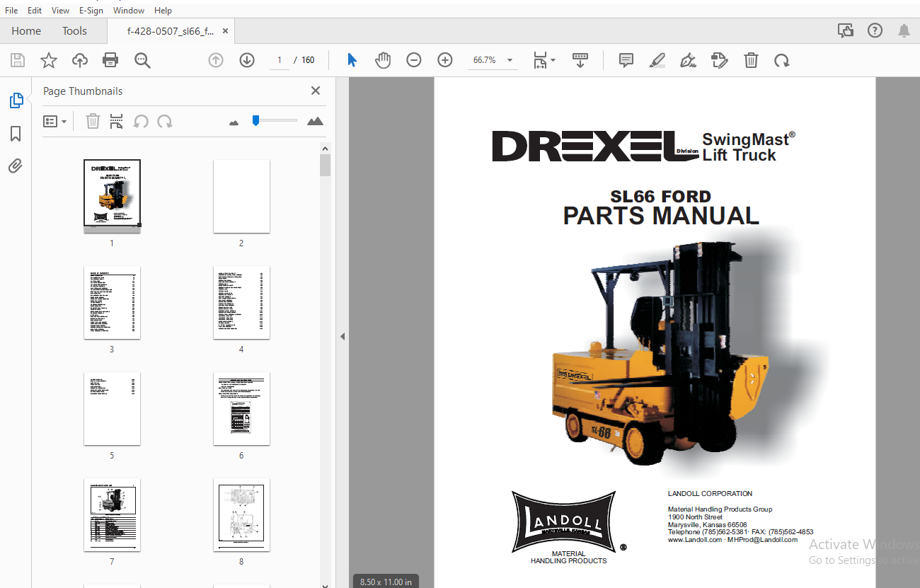Viewport: 920px width, 588px height.
Task: Enlarge thumbnail size with large mountains icon
Action: click(315, 122)
